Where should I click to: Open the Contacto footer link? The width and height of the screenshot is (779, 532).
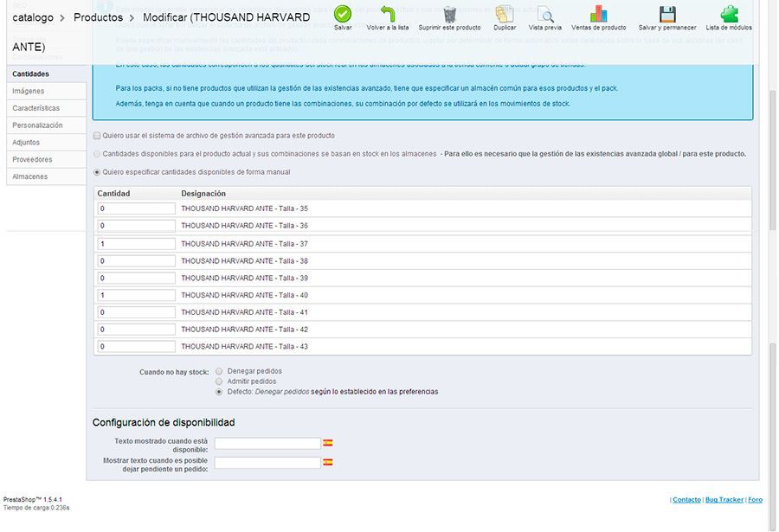[x=686, y=500]
